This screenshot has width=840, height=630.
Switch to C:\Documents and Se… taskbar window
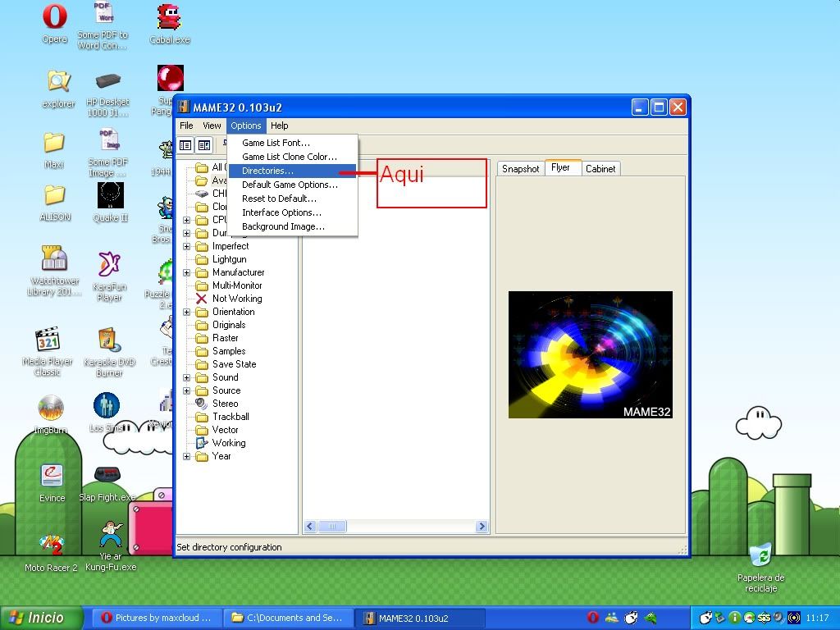pos(288,618)
